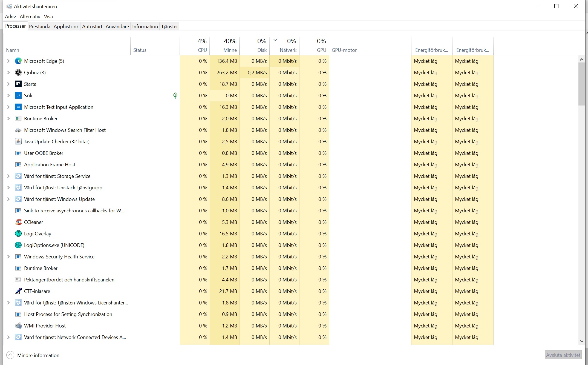Collapse details with Mindre information
The image size is (588, 365).
pos(33,355)
